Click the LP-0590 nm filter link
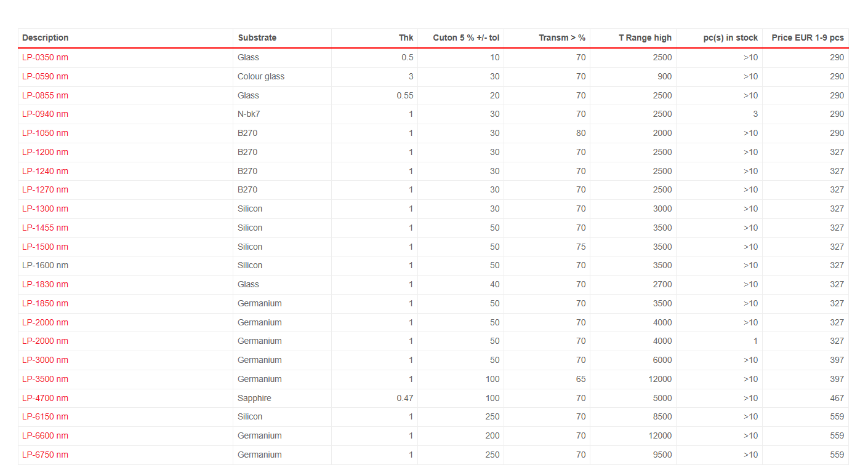Viewport: 868px width, 465px height. point(45,77)
